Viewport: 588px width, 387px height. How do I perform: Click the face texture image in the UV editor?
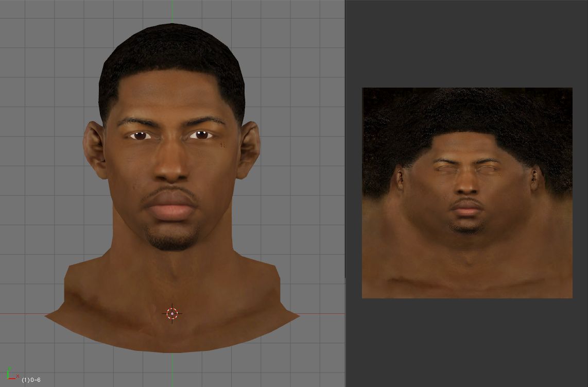pos(467,193)
